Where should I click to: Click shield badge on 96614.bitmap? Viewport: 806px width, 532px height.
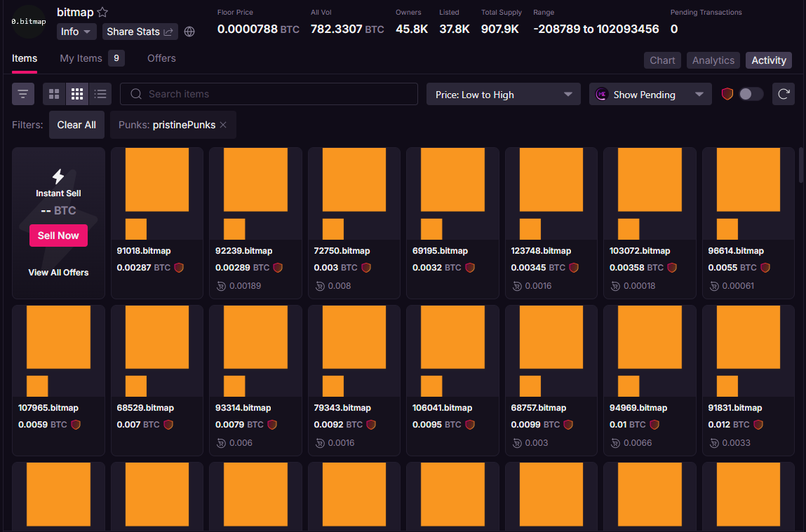[765, 268]
